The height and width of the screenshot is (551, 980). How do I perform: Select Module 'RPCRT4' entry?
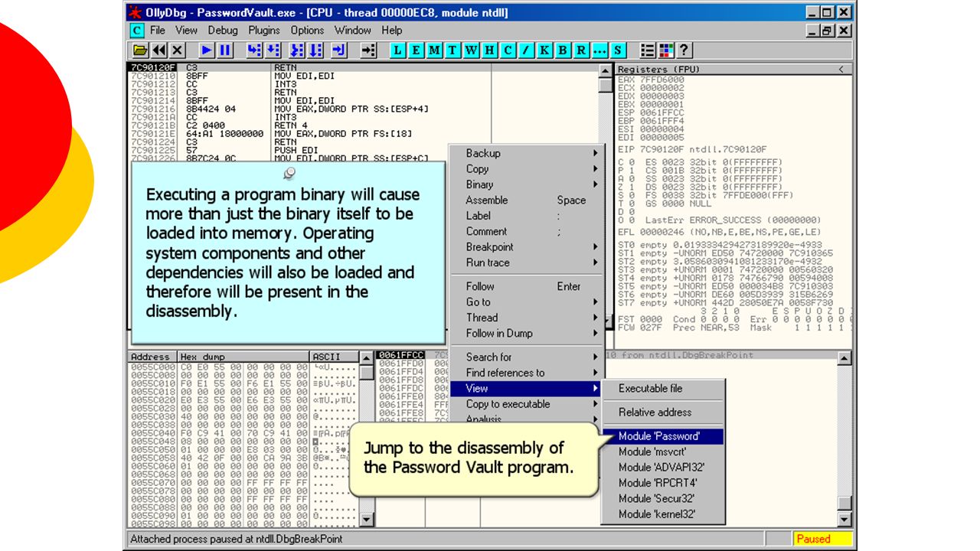(663, 483)
